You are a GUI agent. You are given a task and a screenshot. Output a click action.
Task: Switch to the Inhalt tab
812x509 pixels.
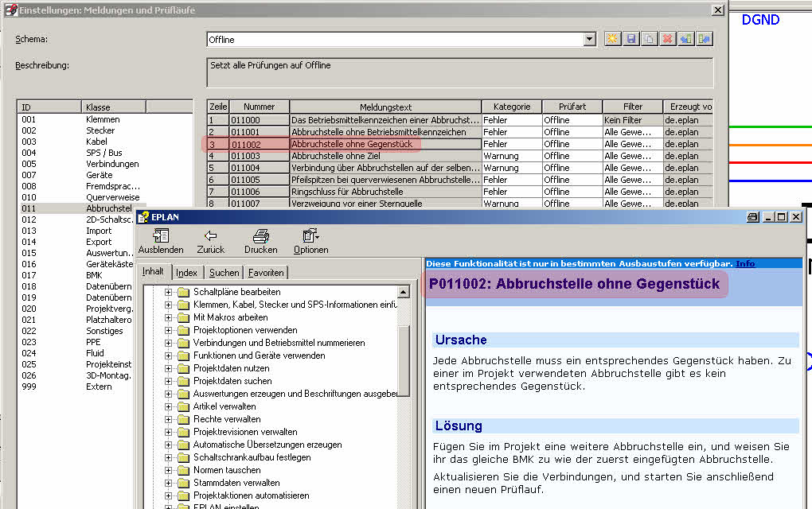coord(154,271)
